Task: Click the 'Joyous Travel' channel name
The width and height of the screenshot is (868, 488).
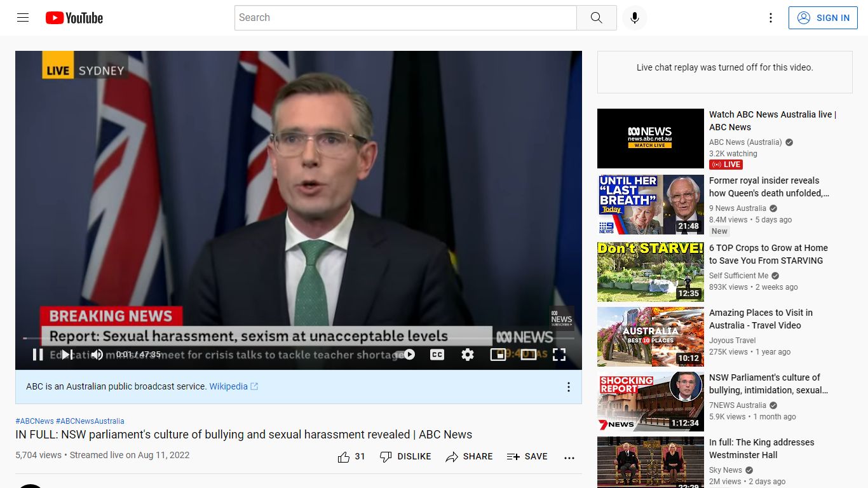Action: [733, 341]
